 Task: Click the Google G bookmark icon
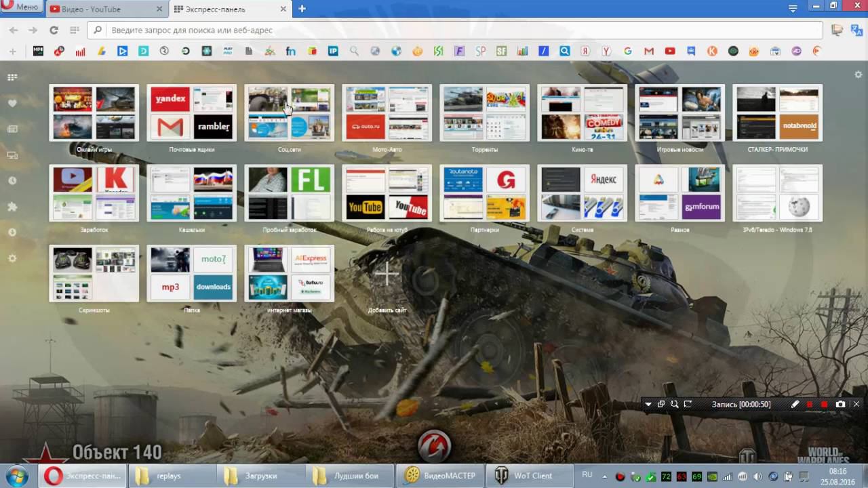628,51
